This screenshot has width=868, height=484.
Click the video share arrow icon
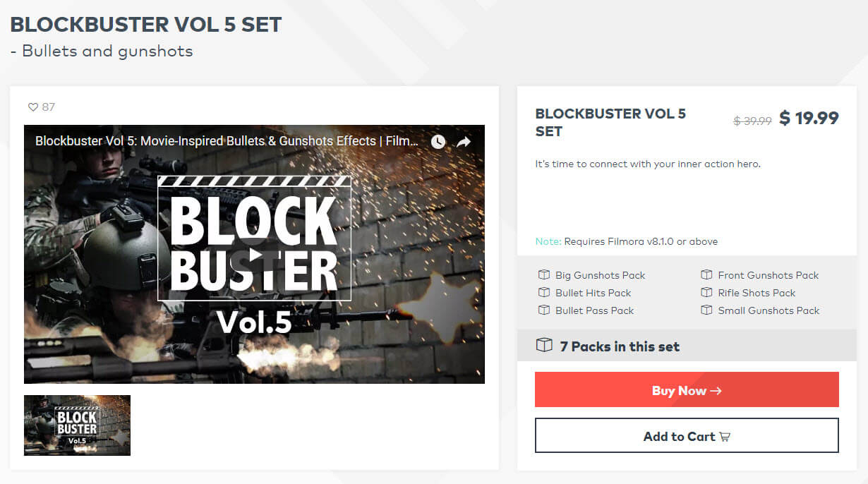point(464,142)
